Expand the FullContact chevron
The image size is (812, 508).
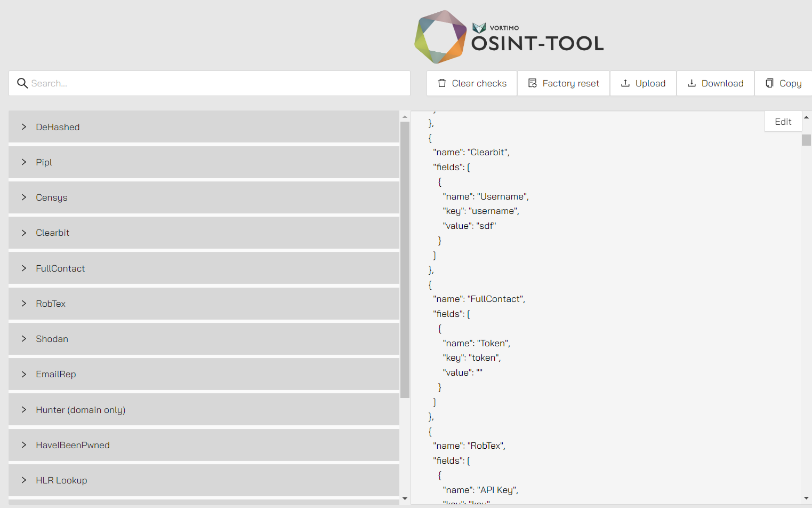[x=24, y=268]
